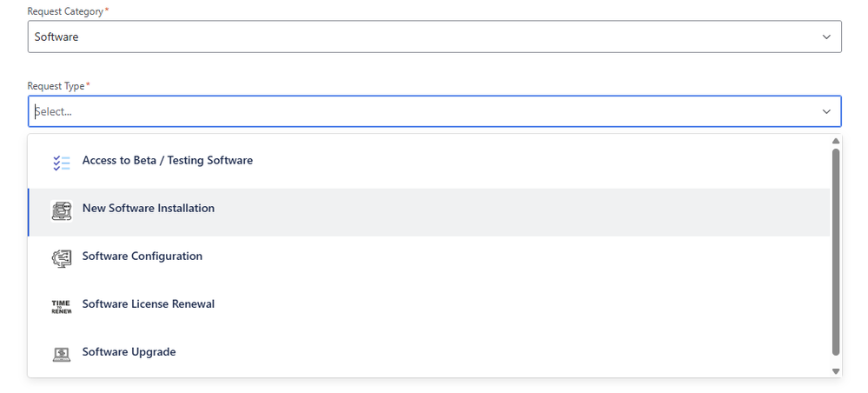Select Software License Renewal request type
Image resolution: width=868 pixels, height=393 pixels.
pos(149,303)
